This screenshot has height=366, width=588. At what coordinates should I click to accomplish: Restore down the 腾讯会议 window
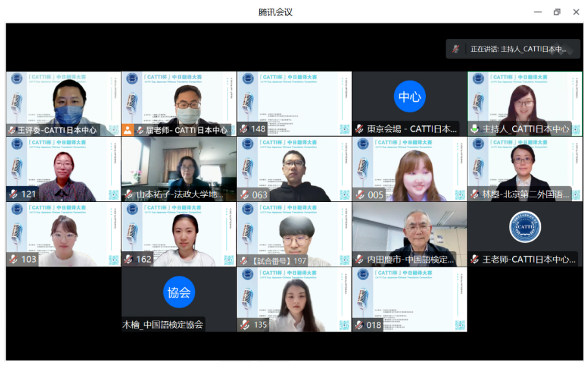[557, 12]
